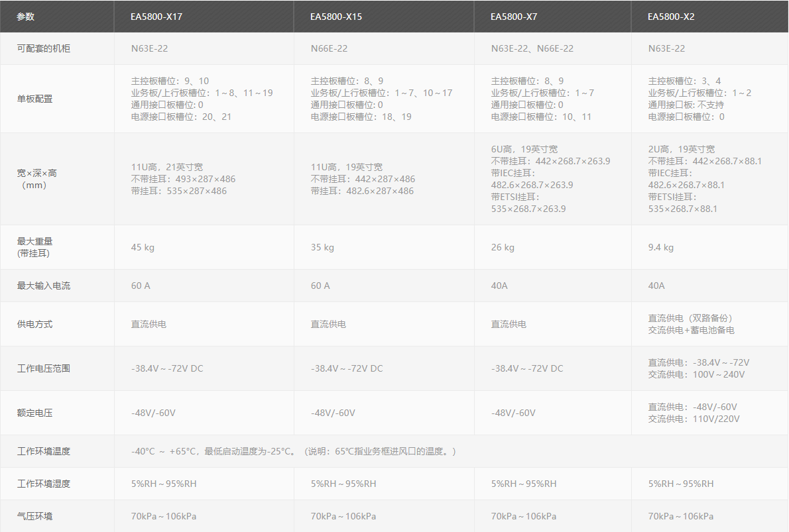Screen dimensions: 789x532
Task: Click the dimension '不带挂耳：442×268.7×88.1'
Action: [705, 161]
